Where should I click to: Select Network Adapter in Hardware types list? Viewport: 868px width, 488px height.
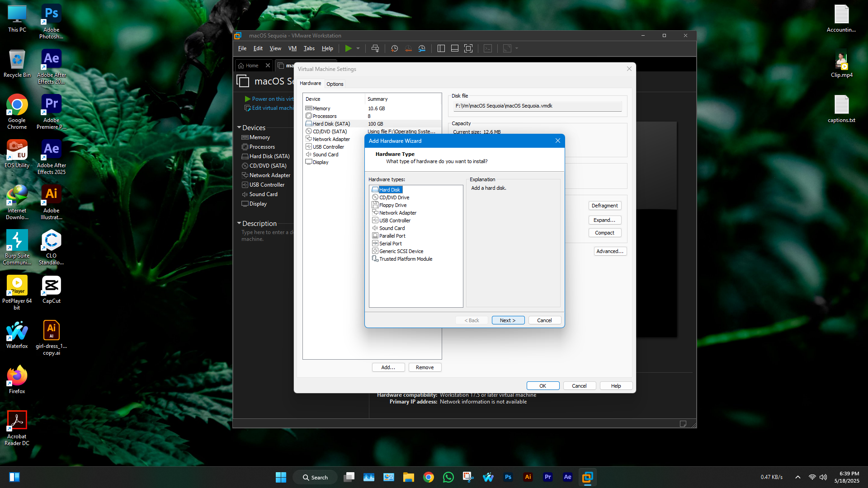397,213
